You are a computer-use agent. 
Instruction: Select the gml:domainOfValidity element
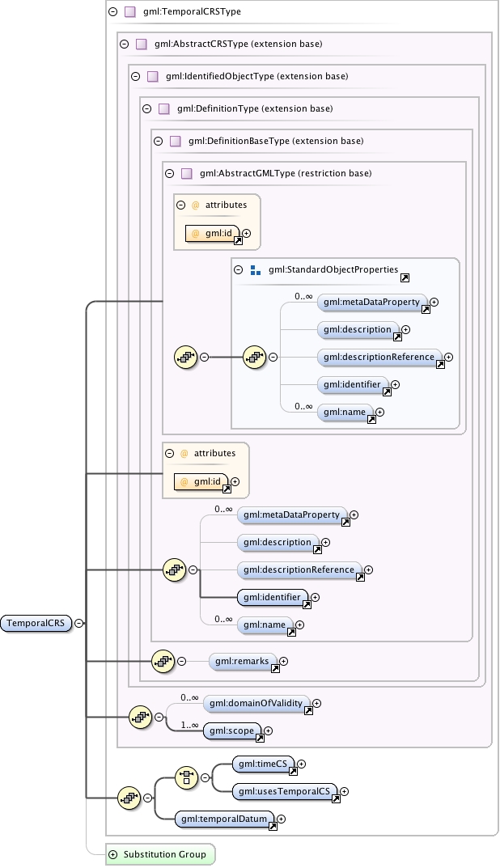[x=256, y=703]
